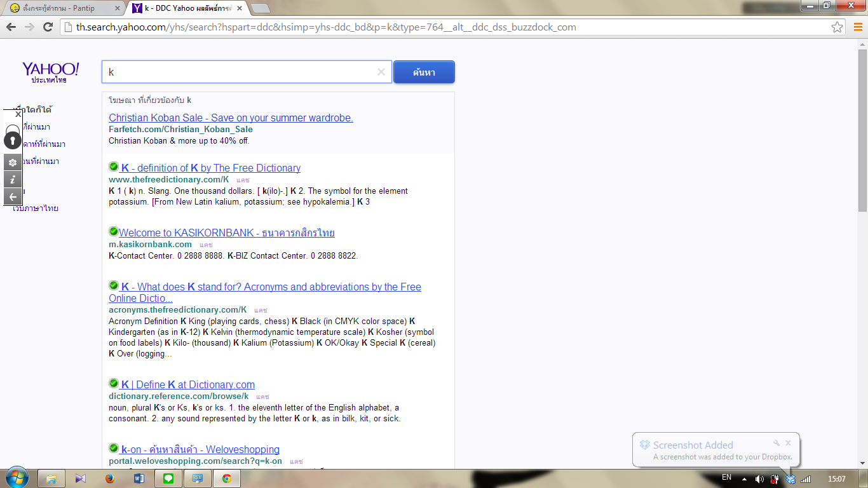Click the left arrow on the floating widget
This screenshot has width=868, height=488.
pos(13,197)
